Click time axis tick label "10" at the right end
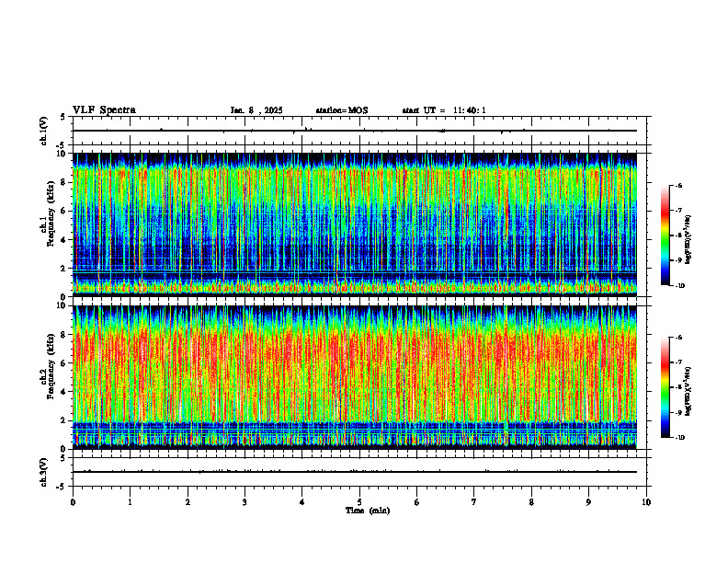728x563 pixels. tap(646, 502)
